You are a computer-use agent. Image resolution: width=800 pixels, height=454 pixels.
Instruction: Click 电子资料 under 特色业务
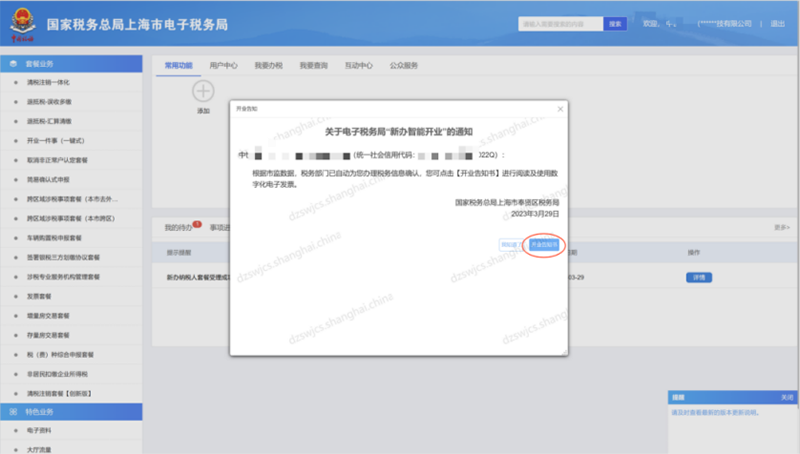[41, 430]
